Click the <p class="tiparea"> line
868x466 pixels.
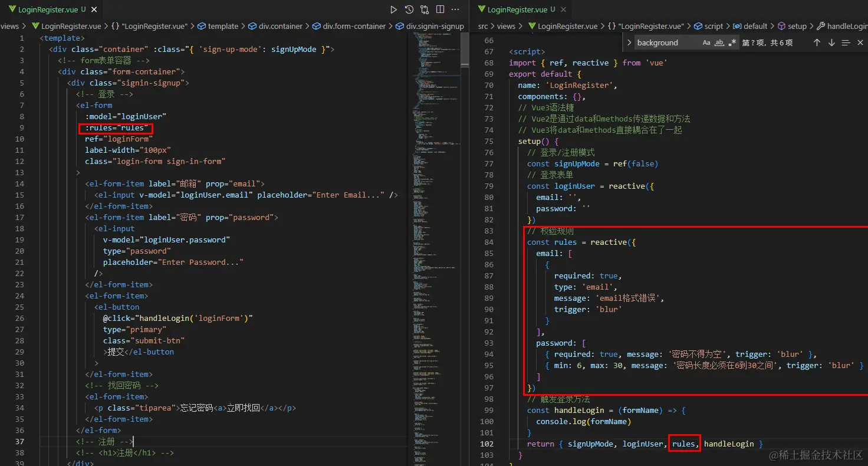point(195,408)
